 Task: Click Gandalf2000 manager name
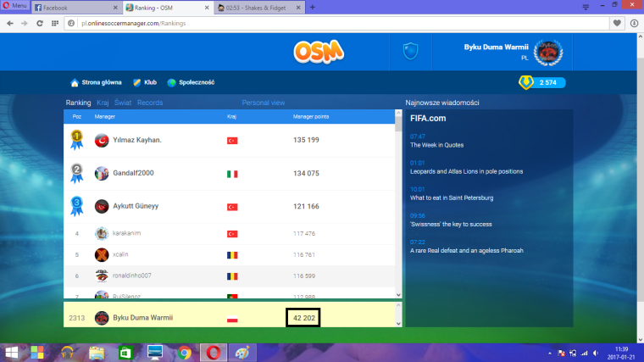click(132, 173)
